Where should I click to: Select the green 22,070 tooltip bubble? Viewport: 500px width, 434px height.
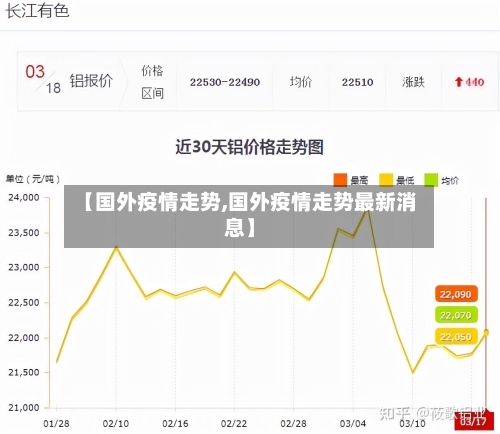(x=456, y=315)
